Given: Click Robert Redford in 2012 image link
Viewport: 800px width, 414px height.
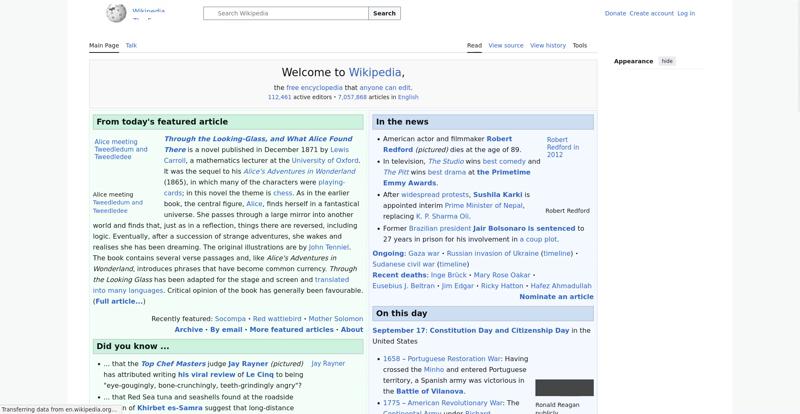Looking at the screenshot, I should click(x=563, y=147).
